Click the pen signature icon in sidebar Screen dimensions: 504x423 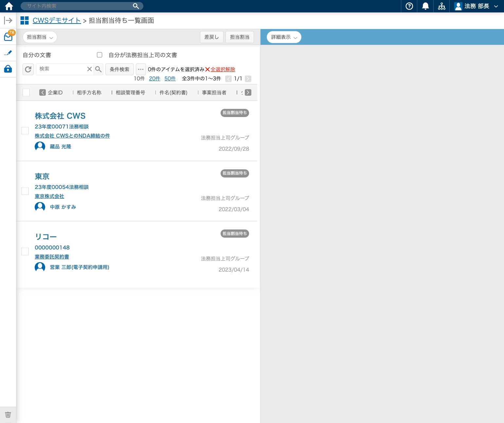pyautogui.click(x=8, y=53)
